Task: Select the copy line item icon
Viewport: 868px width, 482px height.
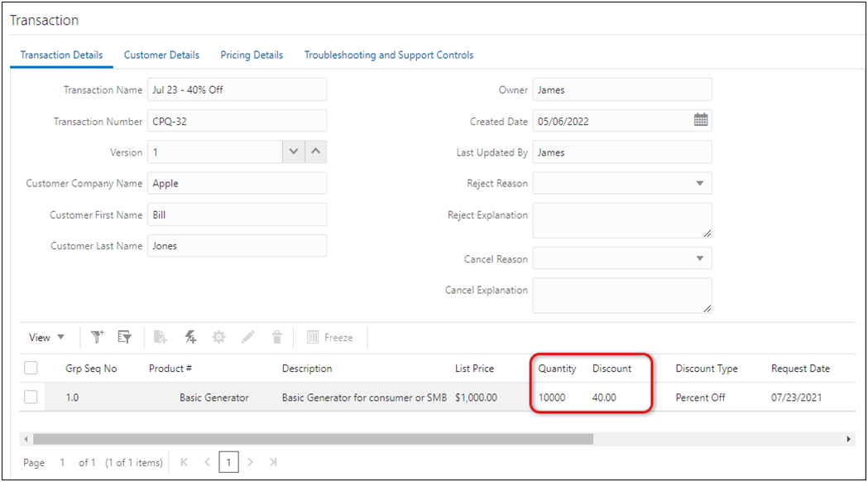Action: point(161,337)
